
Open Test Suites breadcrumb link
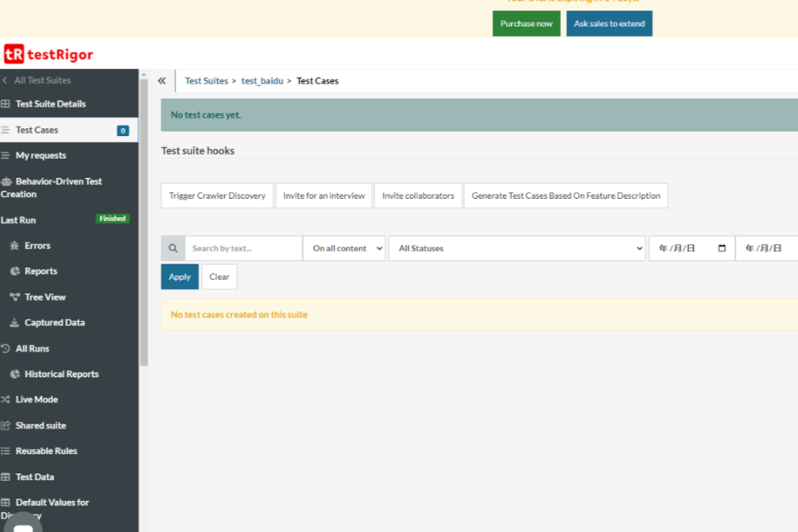pyautogui.click(x=206, y=81)
